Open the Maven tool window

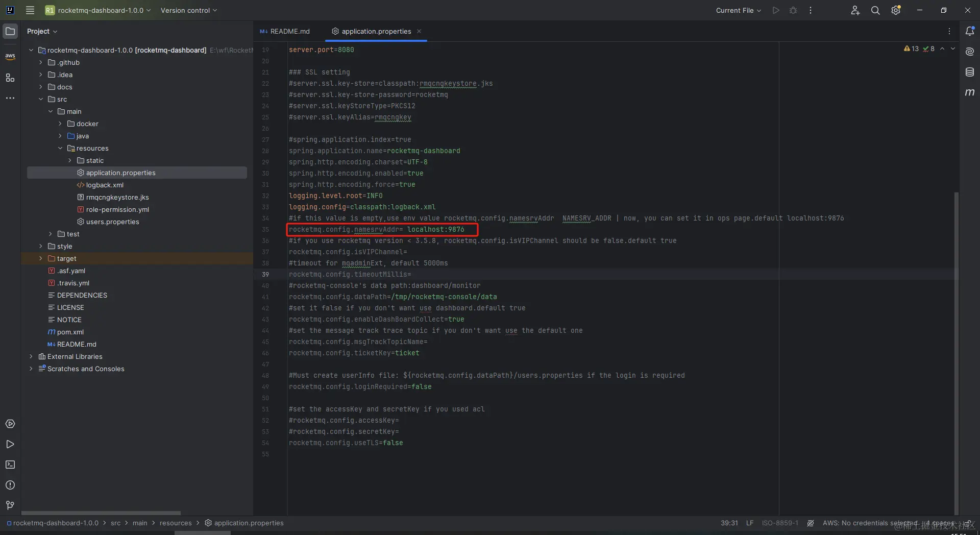970,92
